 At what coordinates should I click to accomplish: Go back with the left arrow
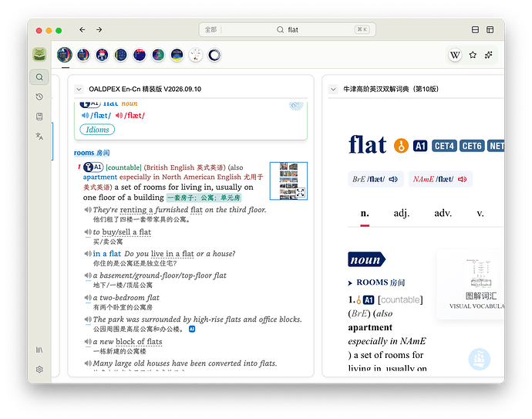[x=82, y=30]
